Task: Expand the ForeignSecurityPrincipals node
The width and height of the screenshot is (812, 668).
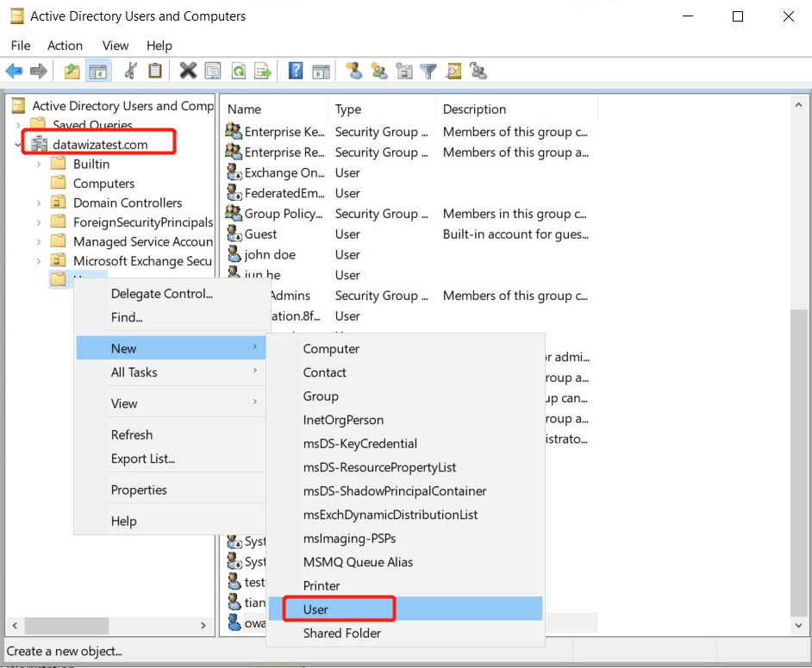Action: (x=39, y=222)
